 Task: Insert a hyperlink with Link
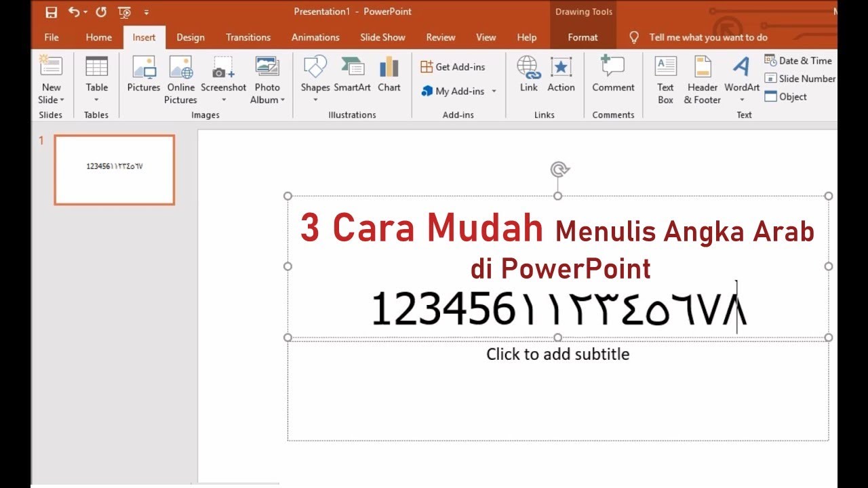[529, 75]
